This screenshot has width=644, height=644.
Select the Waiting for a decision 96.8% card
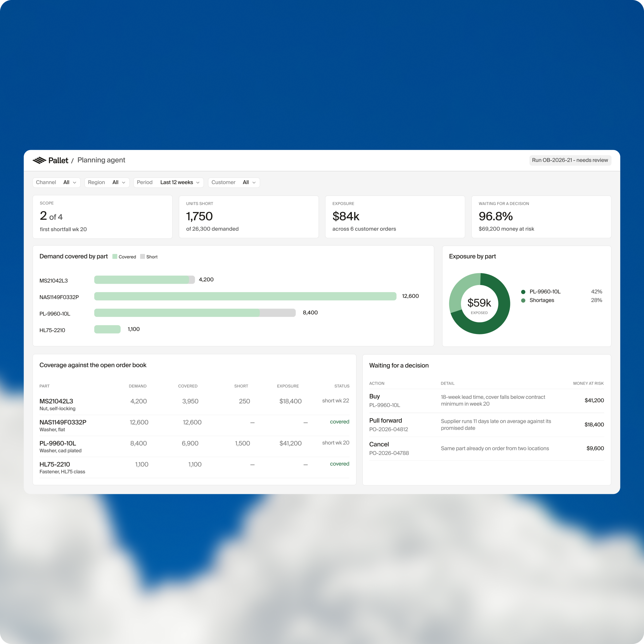click(x=541, y=217)
